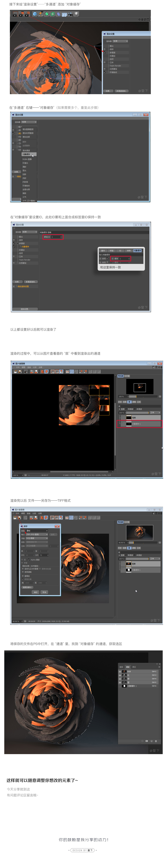Choose 增加图像图层 in the multi-pass context menu
165x868 pixels.
click(28, 129)
